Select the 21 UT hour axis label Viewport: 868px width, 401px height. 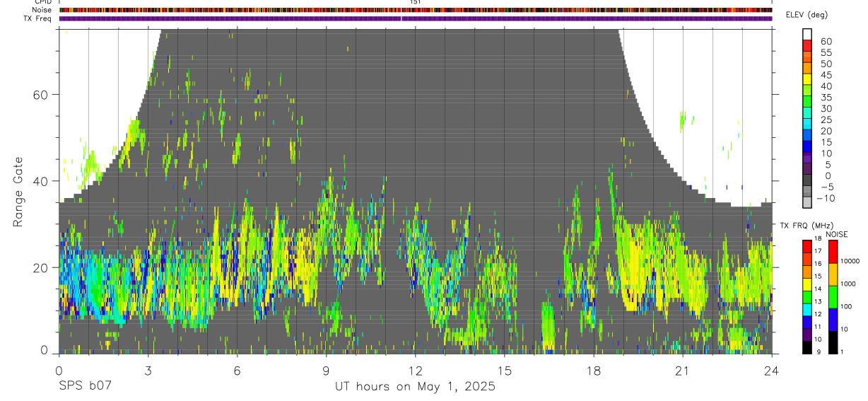pos(683,371)
